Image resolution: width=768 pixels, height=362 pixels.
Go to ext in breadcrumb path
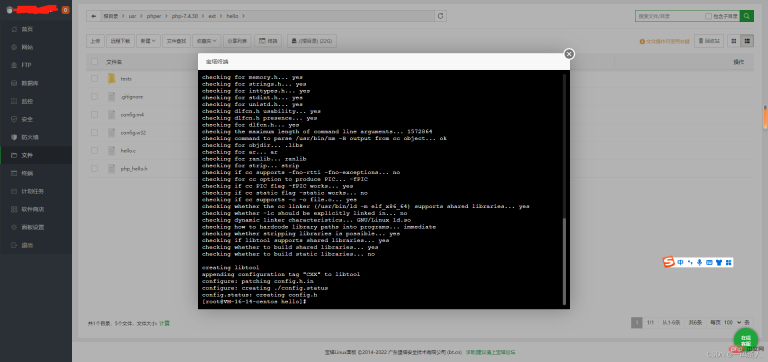[212, 16]
